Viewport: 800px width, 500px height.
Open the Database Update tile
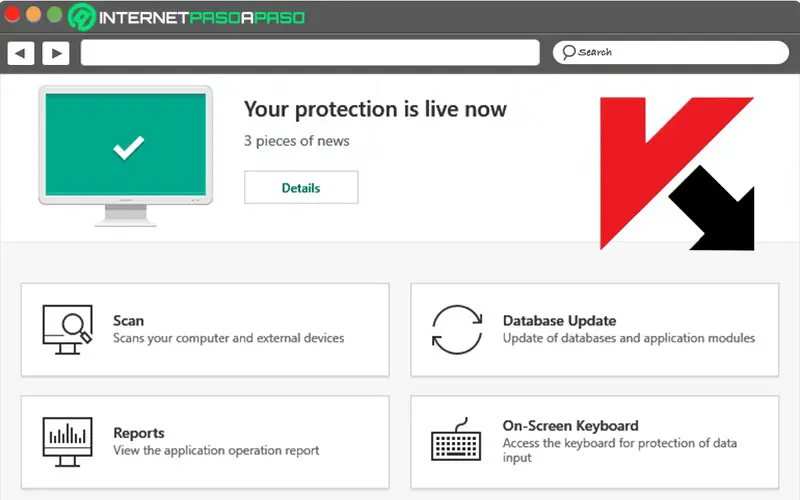click(594, 330)
